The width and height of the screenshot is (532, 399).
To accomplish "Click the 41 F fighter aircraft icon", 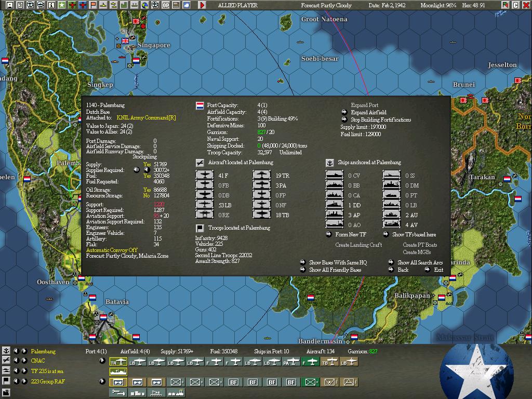I will [x=205, y=175].
